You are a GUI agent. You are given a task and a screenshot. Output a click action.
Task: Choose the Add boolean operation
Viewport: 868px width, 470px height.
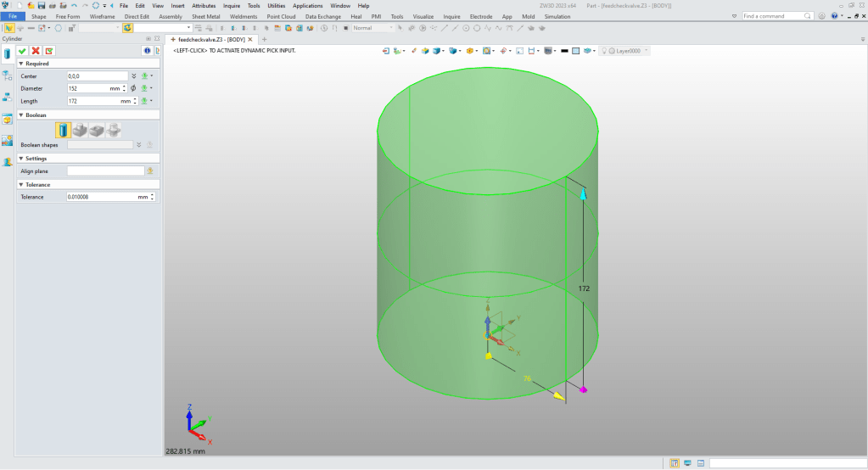coord(80,130)
